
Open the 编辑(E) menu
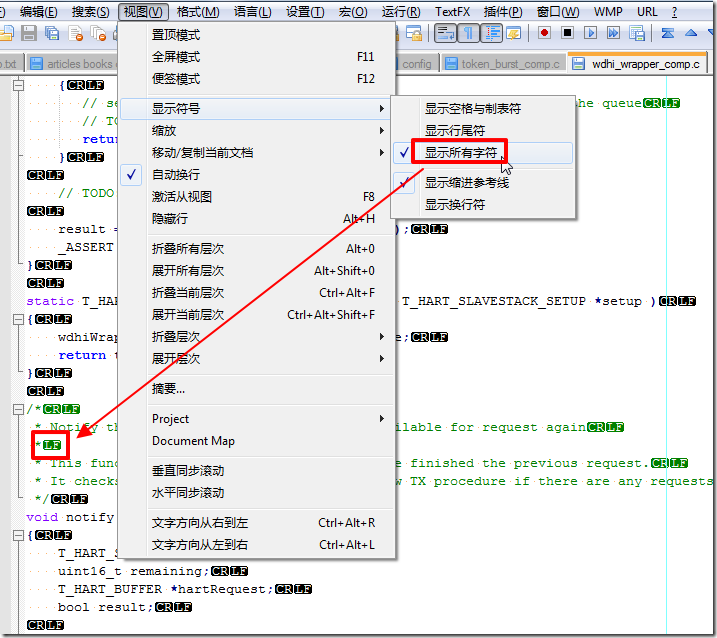pos(38,12)
